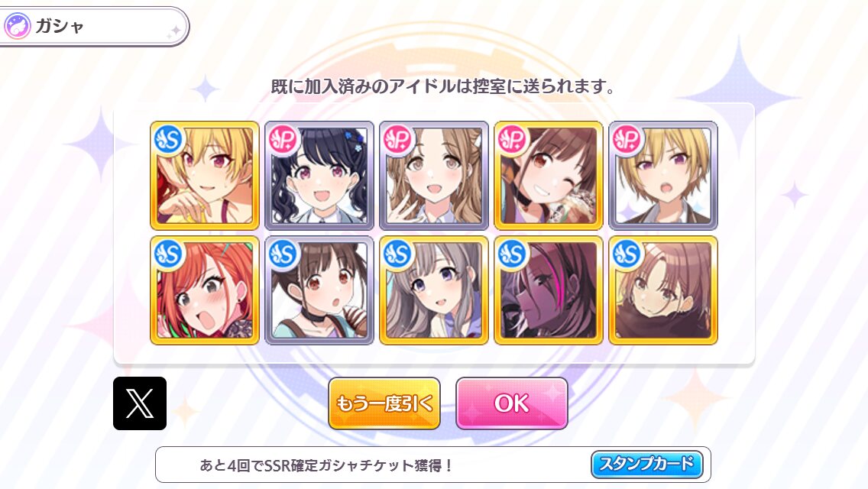Open the スタンプカード stamp card
Viewport: 868px width, 489px height.
tap(647, 464)
